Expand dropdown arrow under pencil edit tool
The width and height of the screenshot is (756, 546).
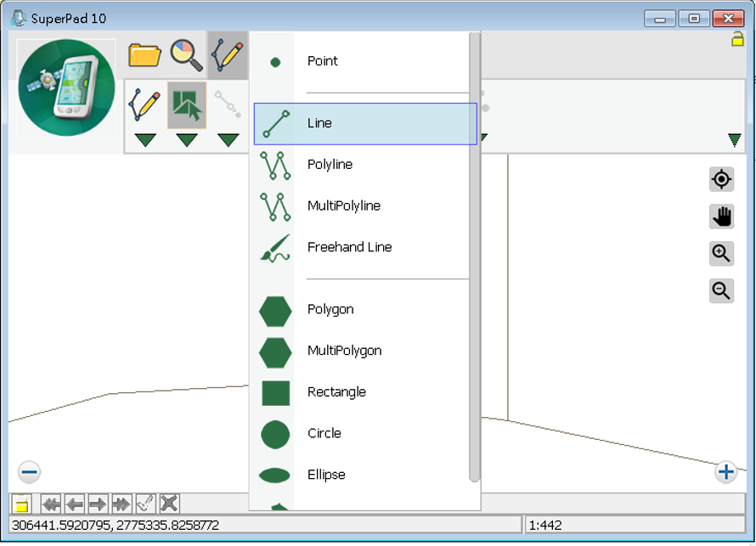coord(145,140)
